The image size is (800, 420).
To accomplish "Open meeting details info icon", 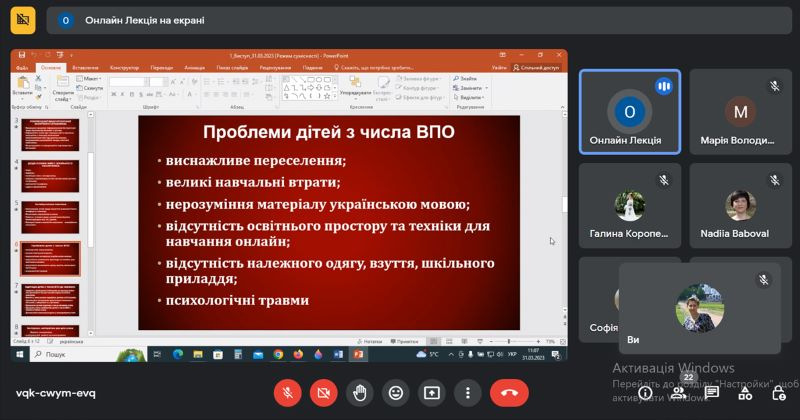I will tap(645, 393).
